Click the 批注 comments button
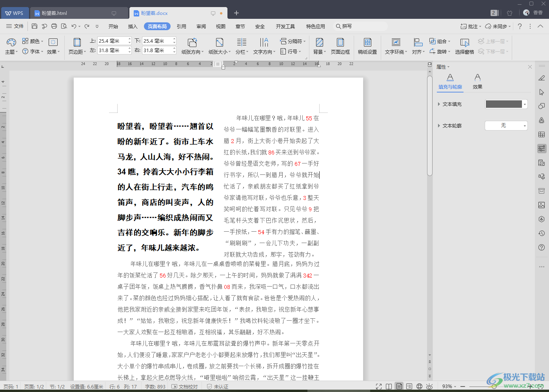The image size is (549, 392). coord(471,26)
